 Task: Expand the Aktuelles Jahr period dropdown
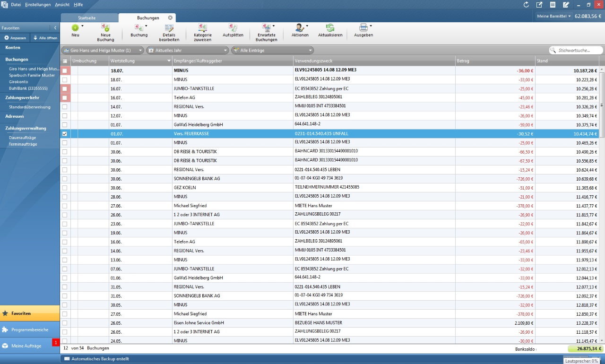point(188,50)
